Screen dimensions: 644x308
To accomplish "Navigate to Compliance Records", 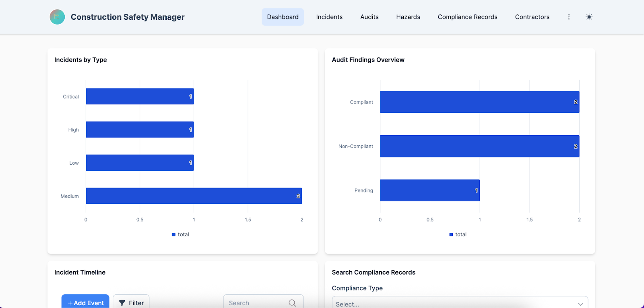I will coord(467,17).
